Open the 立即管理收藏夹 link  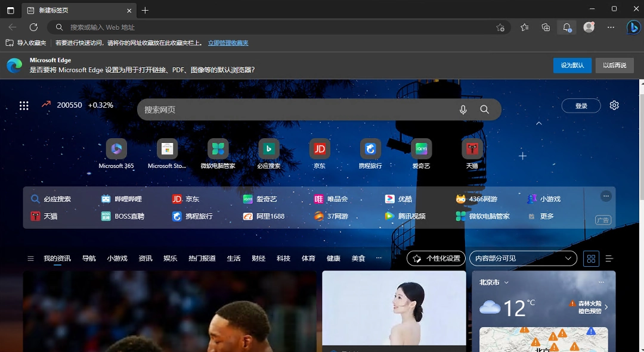coord(228,43)
